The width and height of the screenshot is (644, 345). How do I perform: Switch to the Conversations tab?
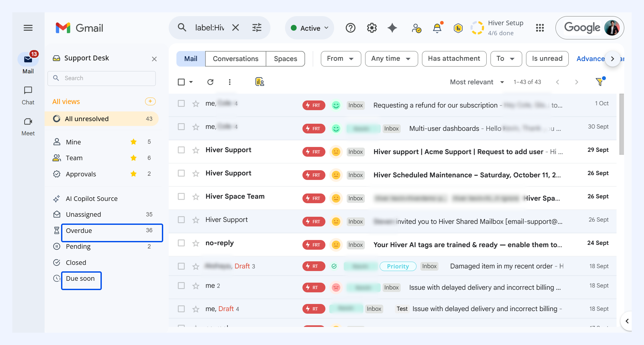pos(236,59)
